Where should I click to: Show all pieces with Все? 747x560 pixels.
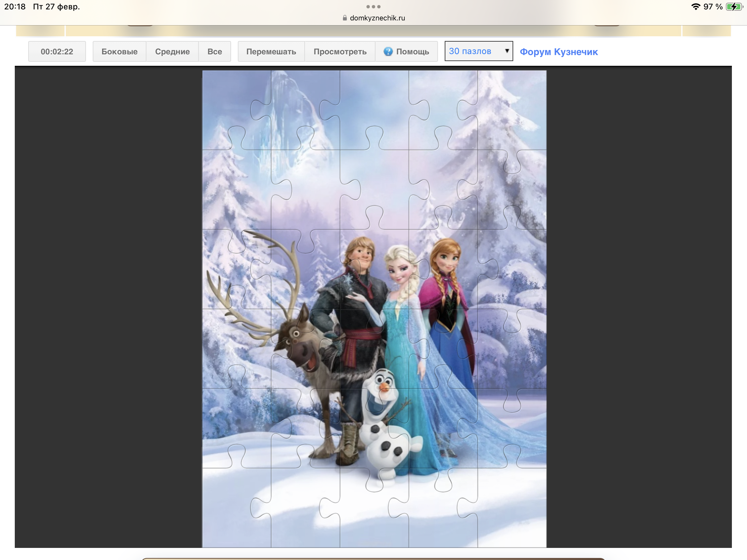click(214, 52)
